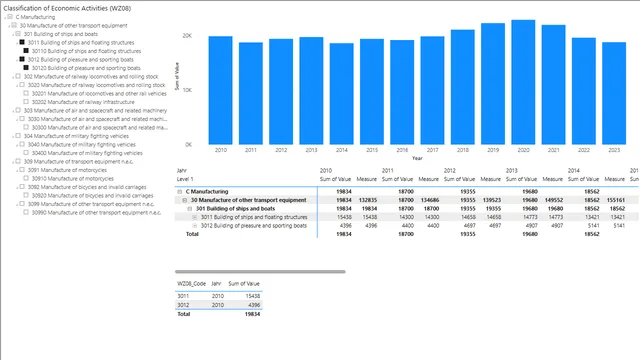The height and width of the screenshot is (360, 640).
Task: Click the 155161 measure value in matrix
Action: pos(616,200)
